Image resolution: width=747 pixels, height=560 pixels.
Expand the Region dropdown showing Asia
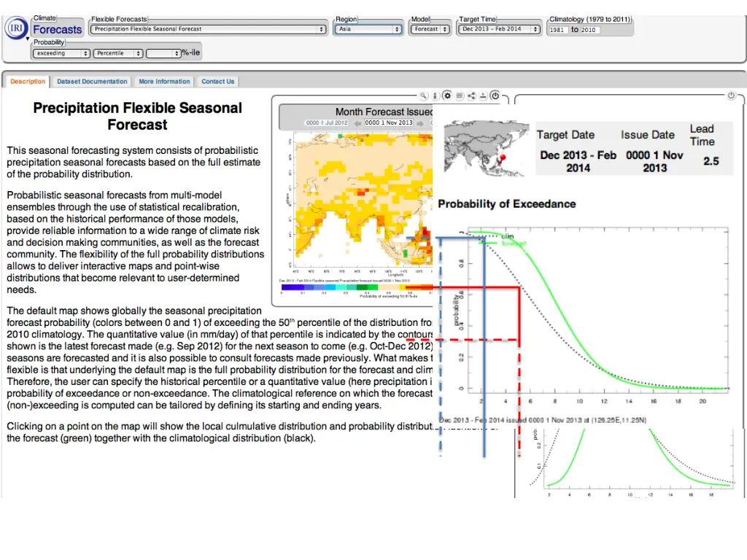368,29
